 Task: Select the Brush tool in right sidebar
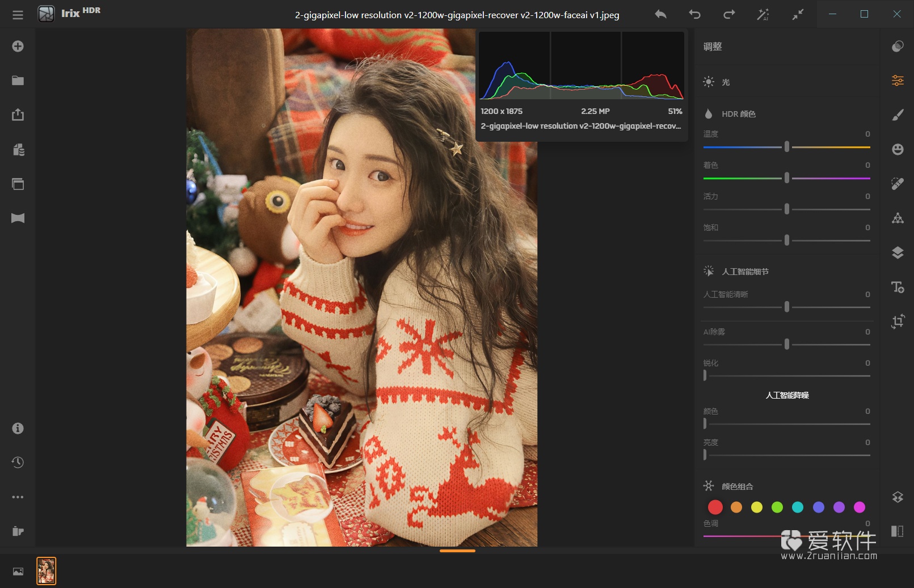click(898, 114)
